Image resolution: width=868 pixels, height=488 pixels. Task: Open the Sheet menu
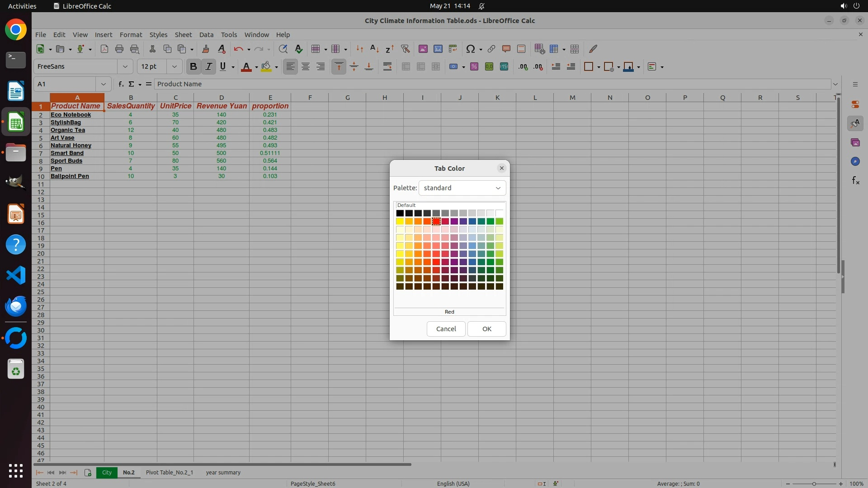click(183, 35)
